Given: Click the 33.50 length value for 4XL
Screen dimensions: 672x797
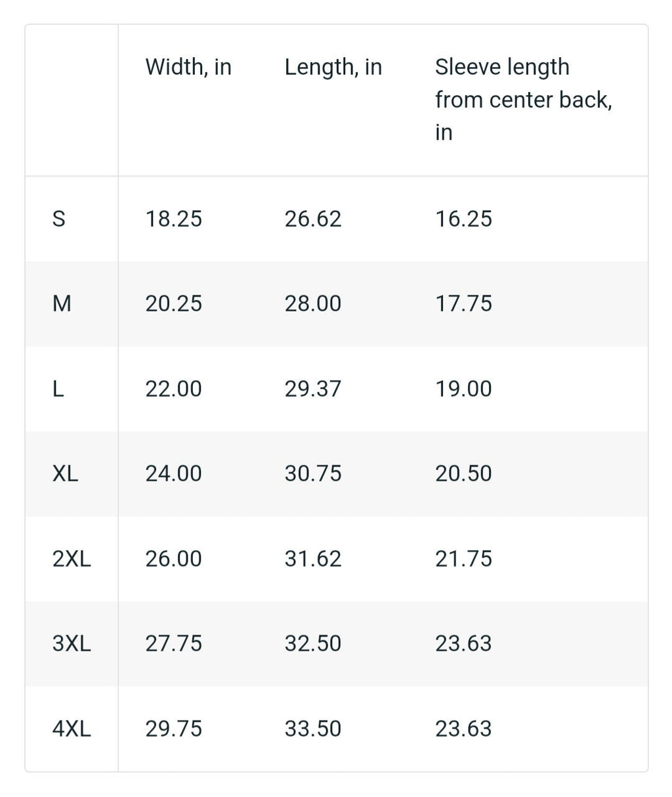Looking at the screenshot, I should pos(312,729).
